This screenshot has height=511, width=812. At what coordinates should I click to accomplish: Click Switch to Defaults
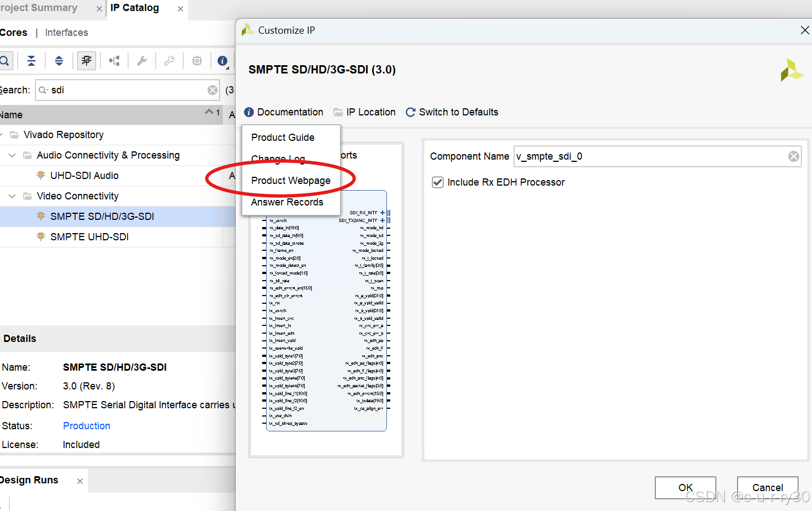[452, 112]
